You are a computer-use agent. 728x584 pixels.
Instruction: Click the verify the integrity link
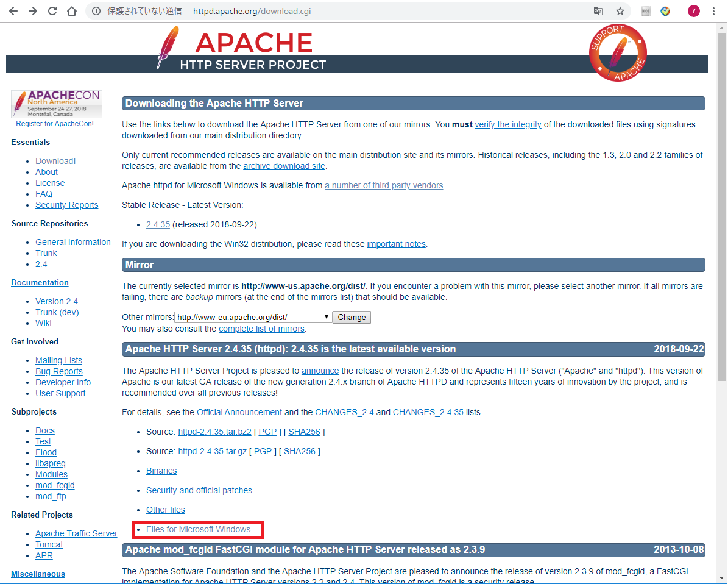click(x=507, y=124)
